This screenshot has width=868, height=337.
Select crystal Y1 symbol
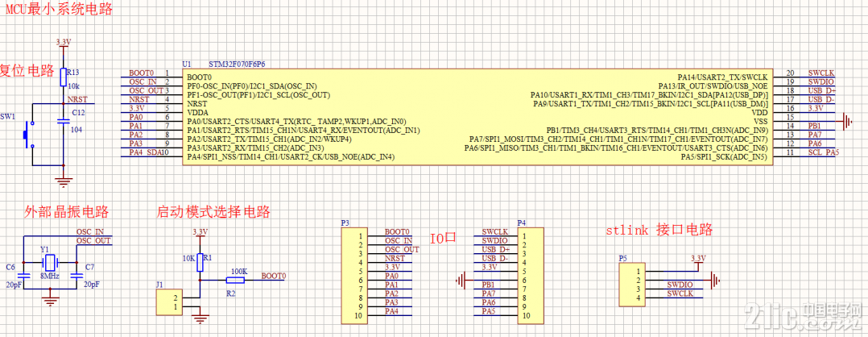tap(50, 262)
